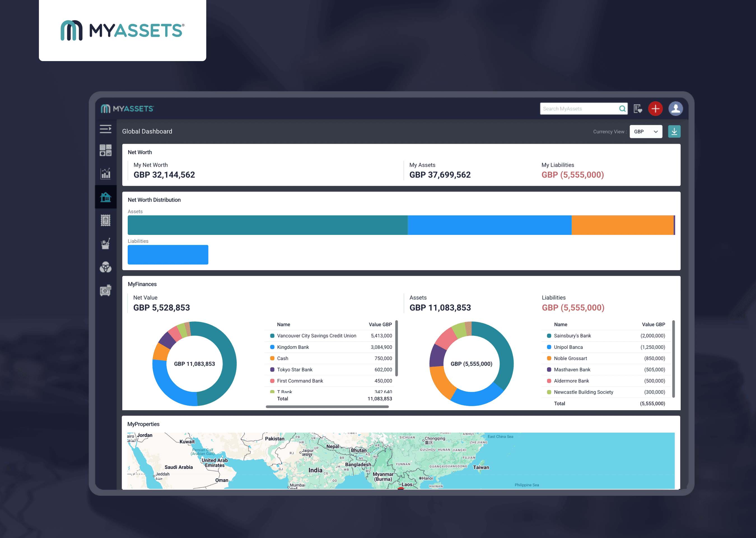This screenshot has width=756, height=538.
Task: Click the MYASSETS logo in header
Action: click(127, 108)
